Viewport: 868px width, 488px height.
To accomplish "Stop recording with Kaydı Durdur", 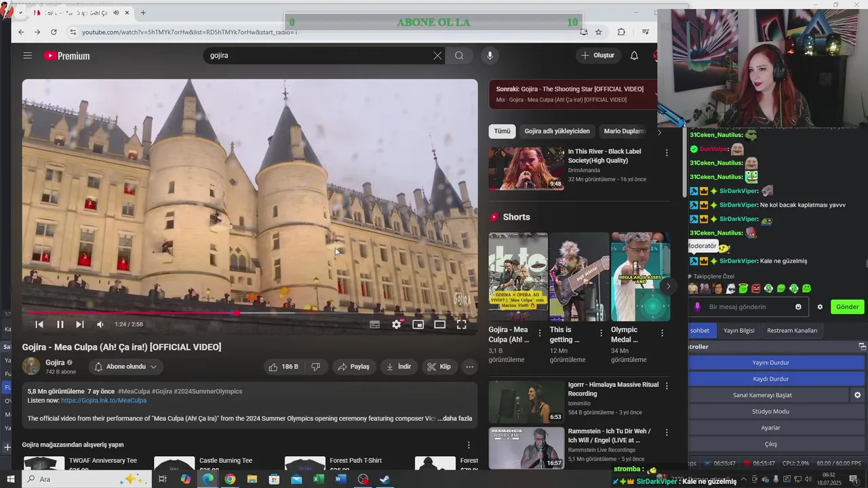I will tap(771, 379).
